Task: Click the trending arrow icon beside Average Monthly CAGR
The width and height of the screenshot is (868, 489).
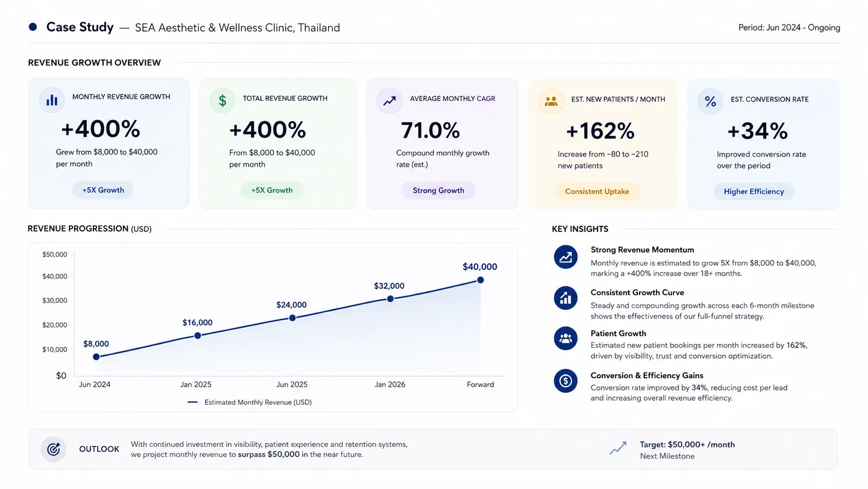Action: coord(389,101)
